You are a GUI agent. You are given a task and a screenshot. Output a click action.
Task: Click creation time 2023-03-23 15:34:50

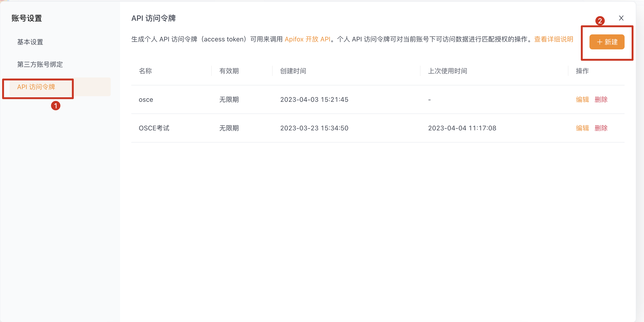click(x=314, y=128)
